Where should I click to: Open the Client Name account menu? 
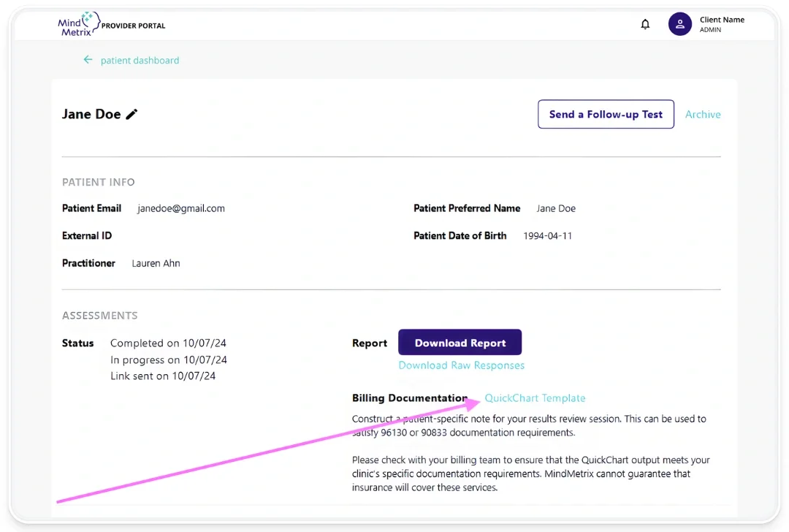(722, 24)
